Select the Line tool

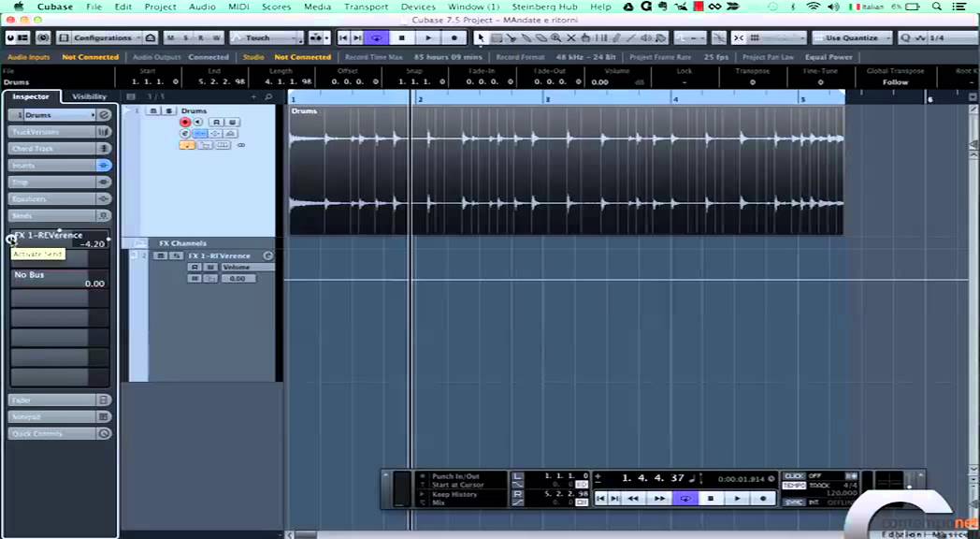coord(631,37)
